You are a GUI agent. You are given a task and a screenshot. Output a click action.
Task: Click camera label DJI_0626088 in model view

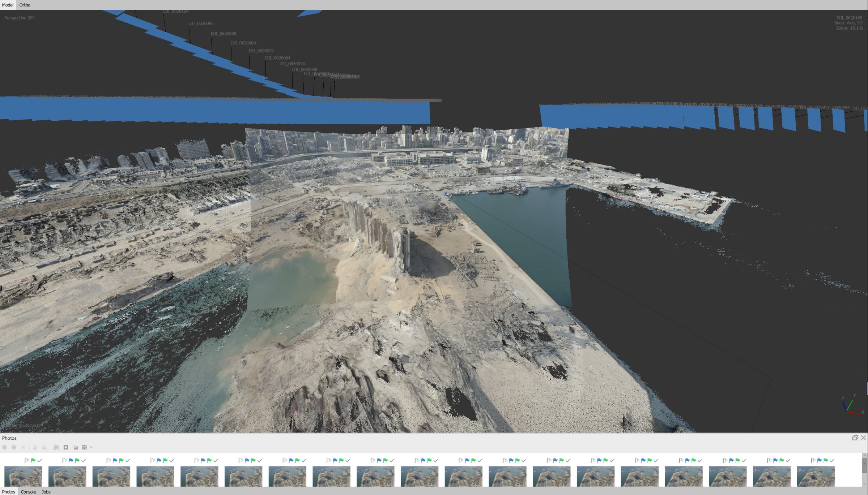224,34
